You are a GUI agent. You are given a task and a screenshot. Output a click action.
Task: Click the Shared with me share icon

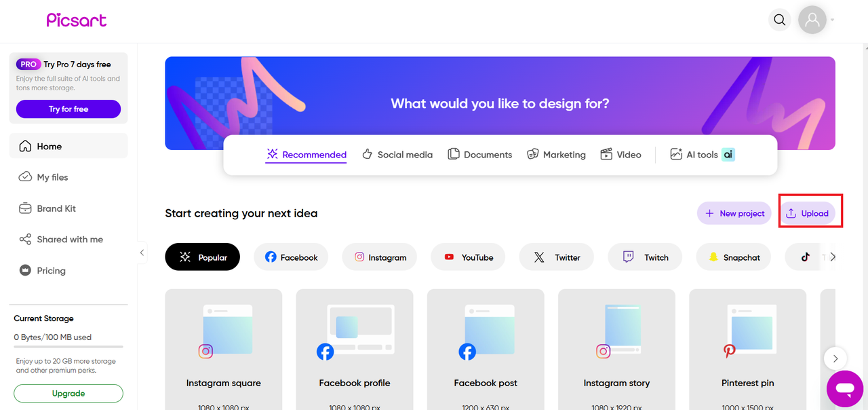tap(25, 239)
